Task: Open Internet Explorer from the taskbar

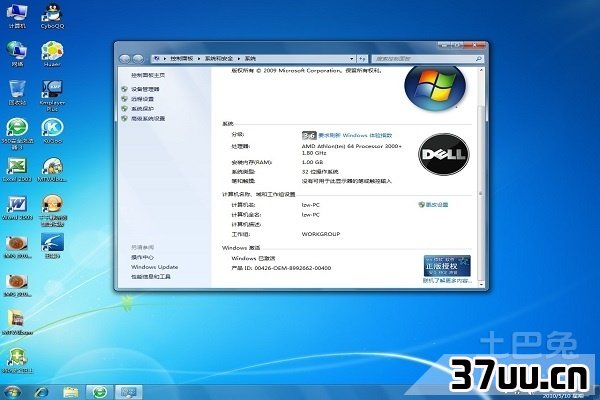Action: (x=41, y=392)
